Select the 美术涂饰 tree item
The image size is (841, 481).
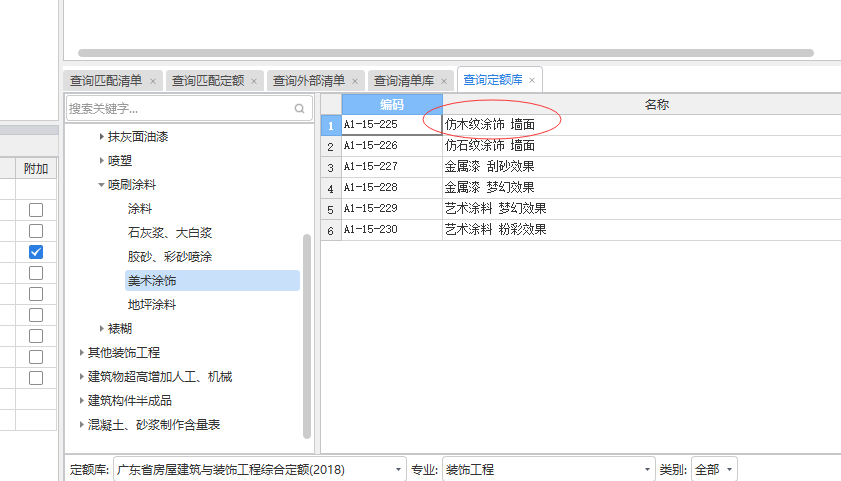pos(212,280)
